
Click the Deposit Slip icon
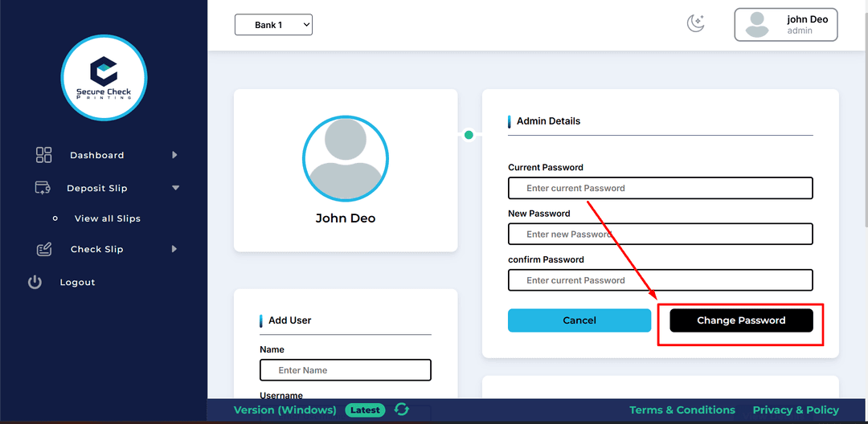coord(43,188)
